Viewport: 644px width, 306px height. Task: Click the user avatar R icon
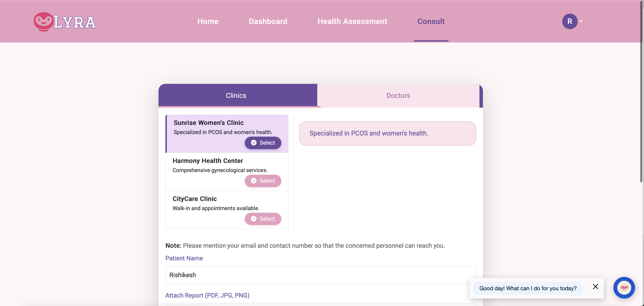click(570, 22)
